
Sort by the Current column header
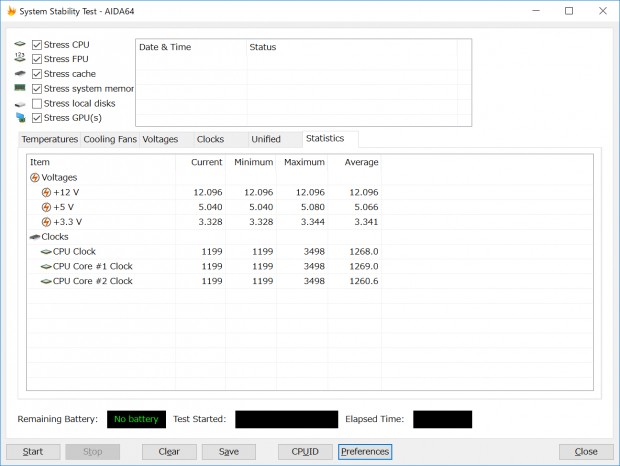click(x=200, y=162)
